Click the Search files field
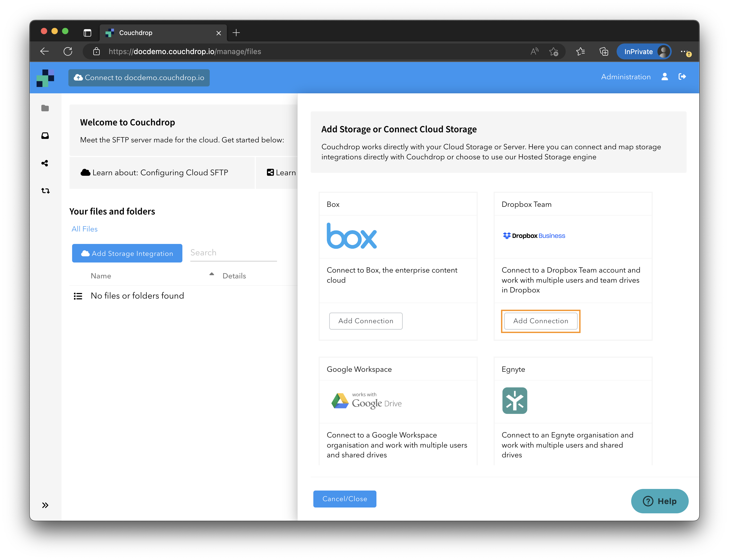The width and height of the screenshot is (729, 560). click(x=234, y=253)
